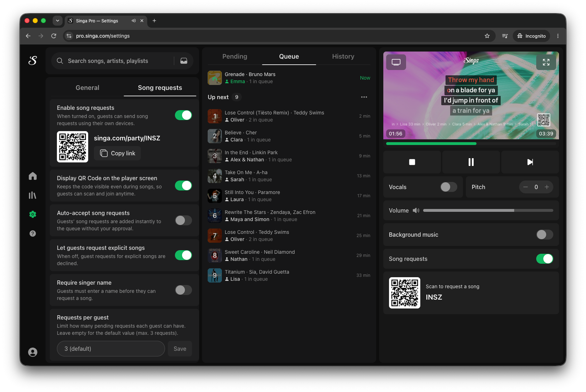Open the Chrome three-dot menu
Viewport: 586px width, 392px height.
point(558,36)
